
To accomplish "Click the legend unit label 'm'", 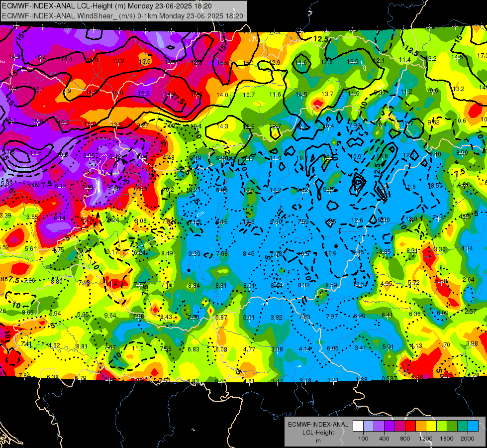I will coord(318,441).
